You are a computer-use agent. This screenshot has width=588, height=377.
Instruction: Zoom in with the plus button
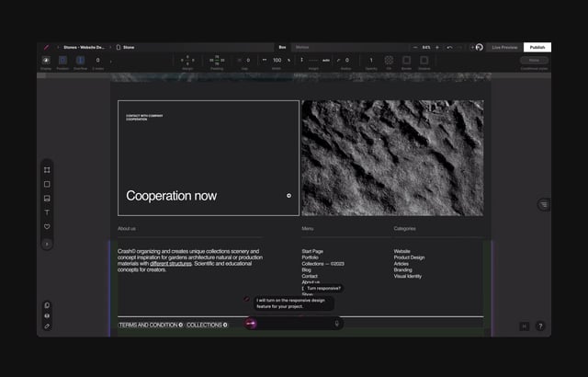(x=437, y=47)
